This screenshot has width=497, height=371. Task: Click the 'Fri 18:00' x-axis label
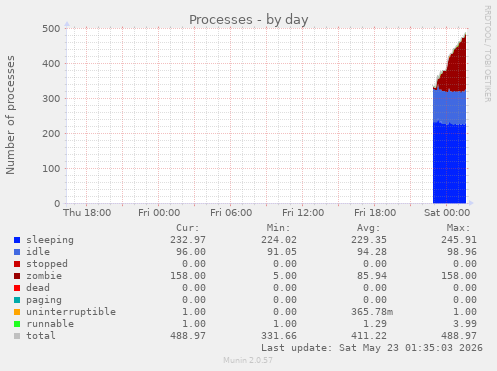click(375, 213)
